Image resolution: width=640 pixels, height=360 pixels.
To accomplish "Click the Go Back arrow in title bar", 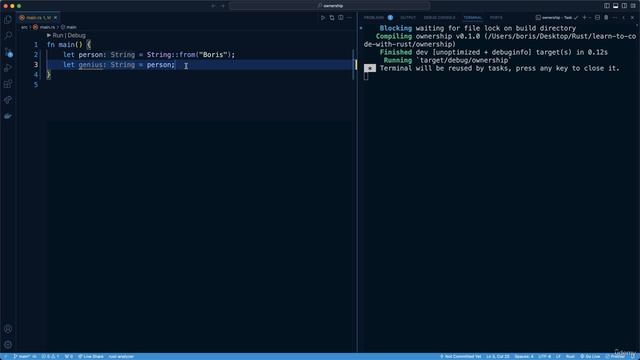I will tap(213, 6).
